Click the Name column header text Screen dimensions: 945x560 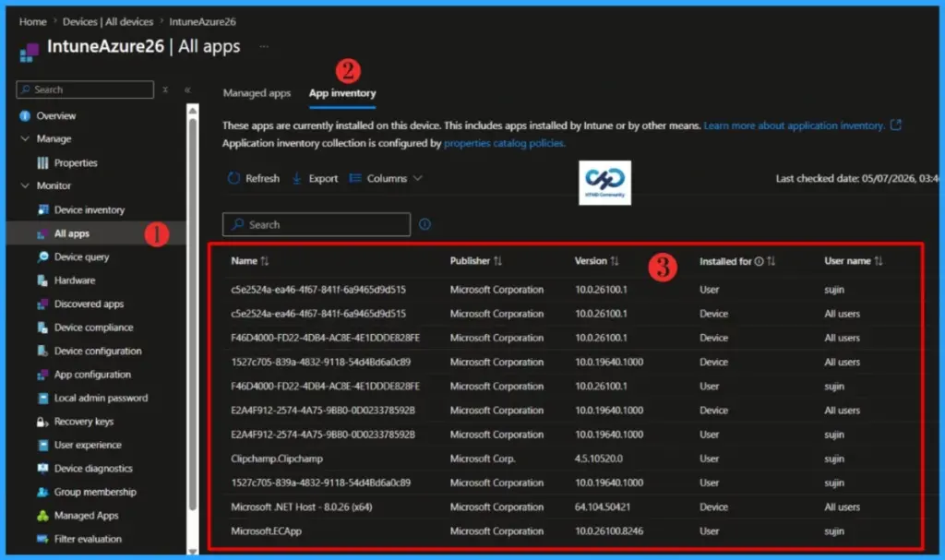(x=244, y=261)
